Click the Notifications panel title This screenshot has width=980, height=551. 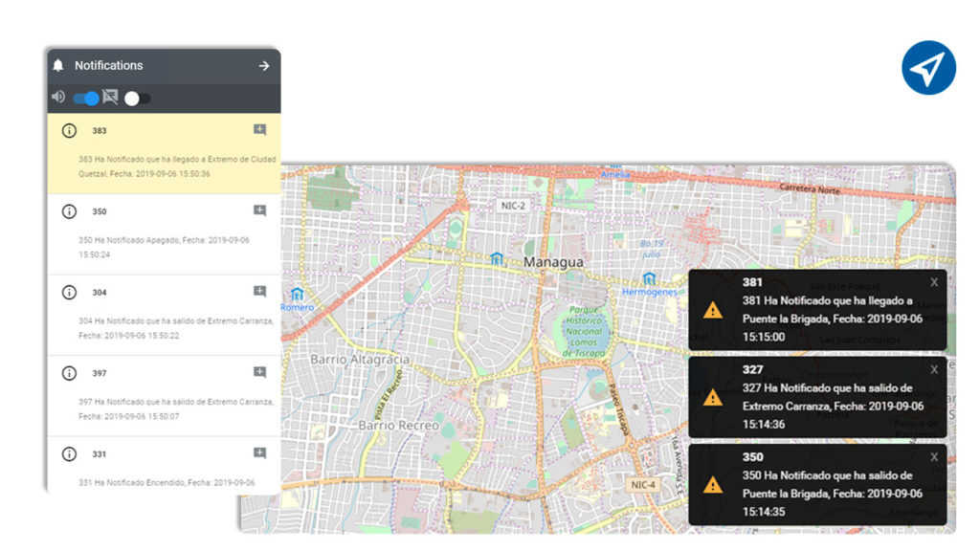pos(109,66)
